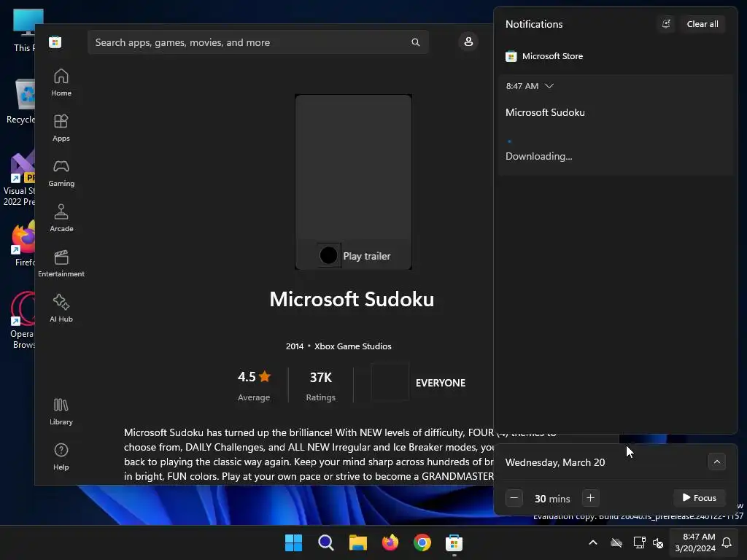Collapse the calendar with chevron button
Screen dimensions: 747x560
[716, 462]
